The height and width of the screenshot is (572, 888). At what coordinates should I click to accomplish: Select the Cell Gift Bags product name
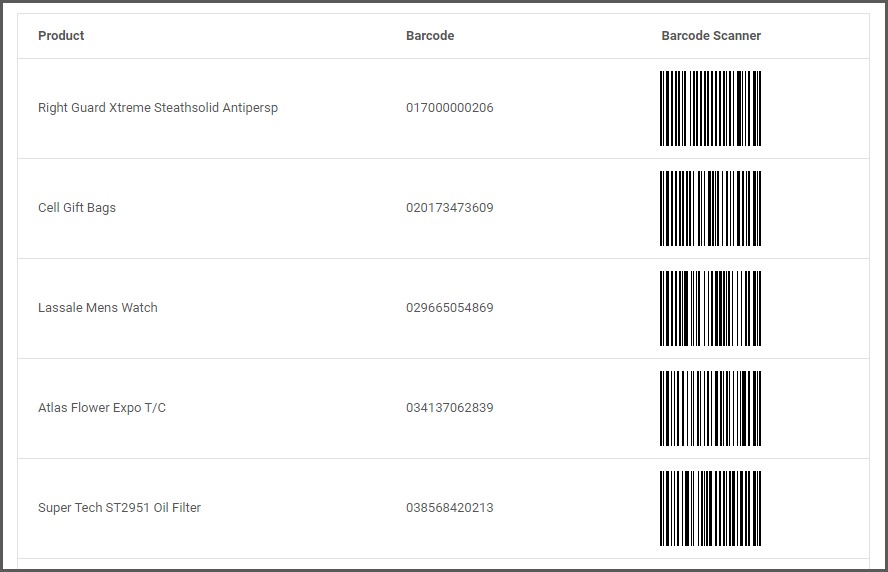pyautogui.click(x=77, y=208)
